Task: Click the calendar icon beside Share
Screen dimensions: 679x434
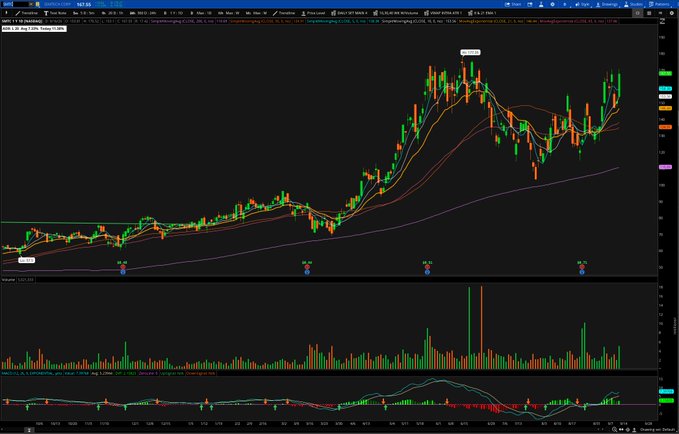Action: click(530, 4)
